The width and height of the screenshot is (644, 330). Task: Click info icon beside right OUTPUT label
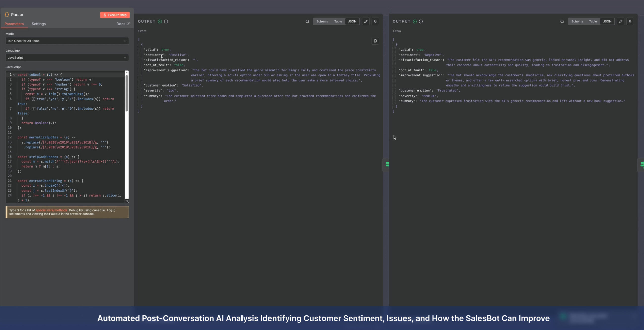421,21
